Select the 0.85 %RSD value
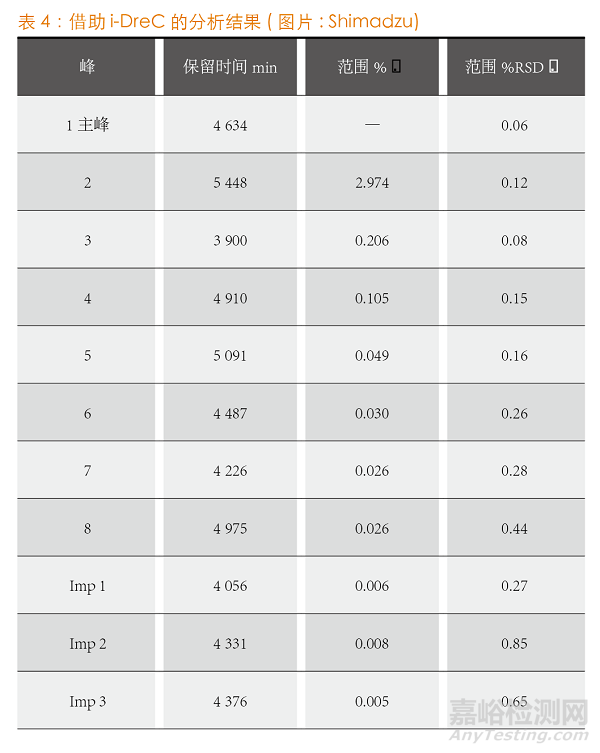The width and height of the screenshot is (600, 753). 514,644
